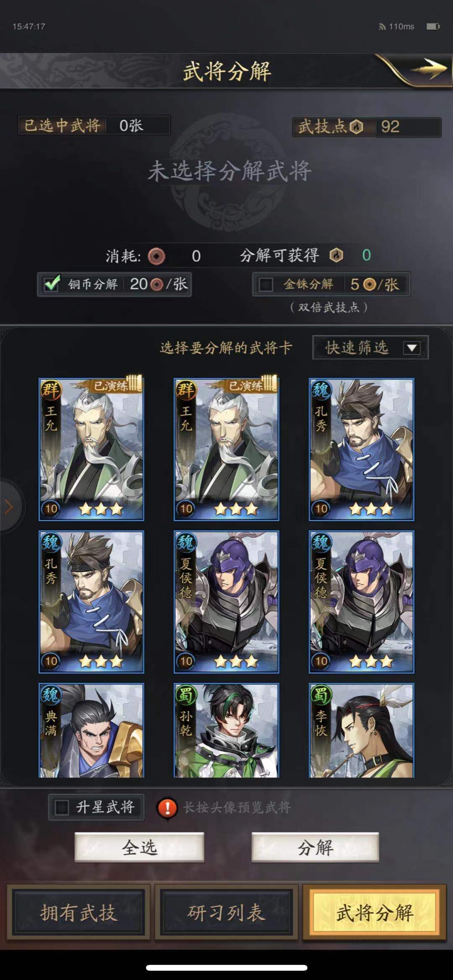Tick the 升星武将 checkbox
The image size is (453, 980).
coord(62,807)
